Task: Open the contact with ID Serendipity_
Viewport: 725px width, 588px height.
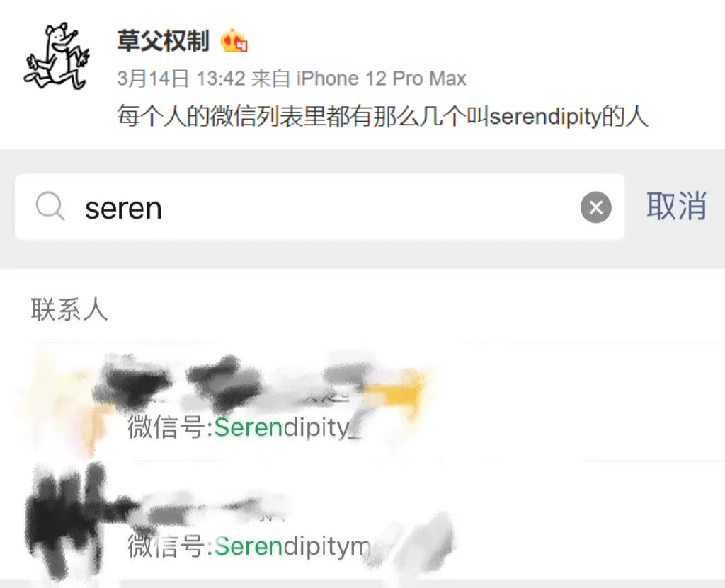Action: 362,401
